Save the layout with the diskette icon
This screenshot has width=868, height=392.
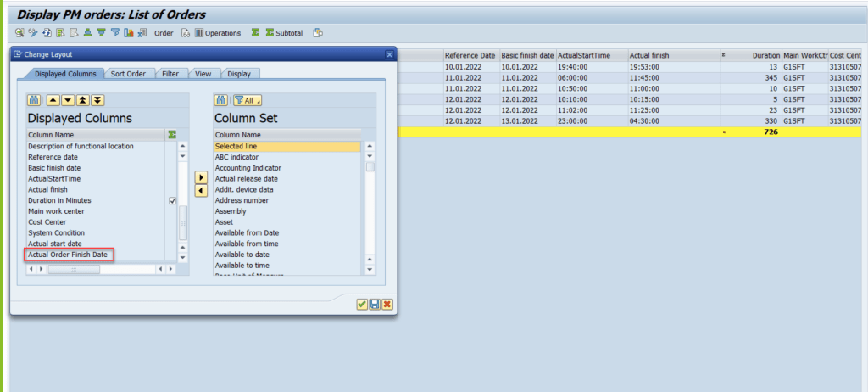pos(374,304)
